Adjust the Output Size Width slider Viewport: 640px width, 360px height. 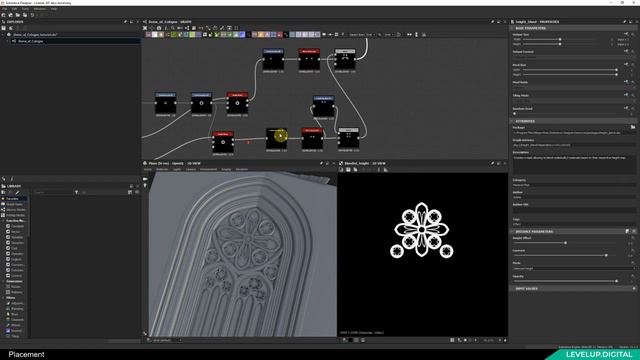pyautogui.click(x=560, y=40)
